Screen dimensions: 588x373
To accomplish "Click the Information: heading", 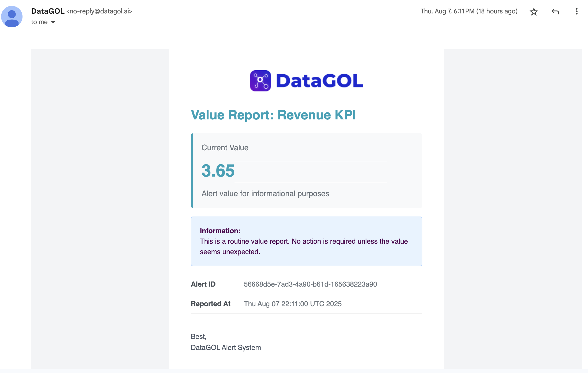I will click(x=220, y=231).
